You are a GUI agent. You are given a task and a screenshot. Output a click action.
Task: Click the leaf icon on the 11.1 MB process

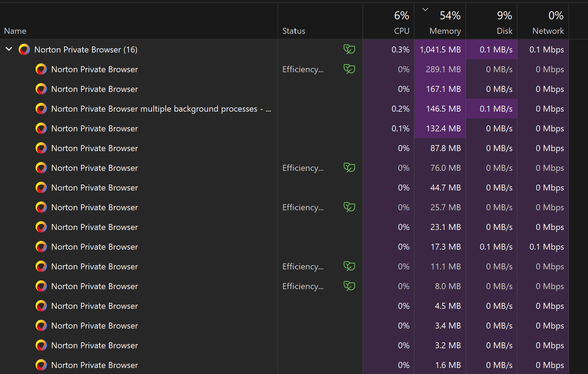pos(349,266)
